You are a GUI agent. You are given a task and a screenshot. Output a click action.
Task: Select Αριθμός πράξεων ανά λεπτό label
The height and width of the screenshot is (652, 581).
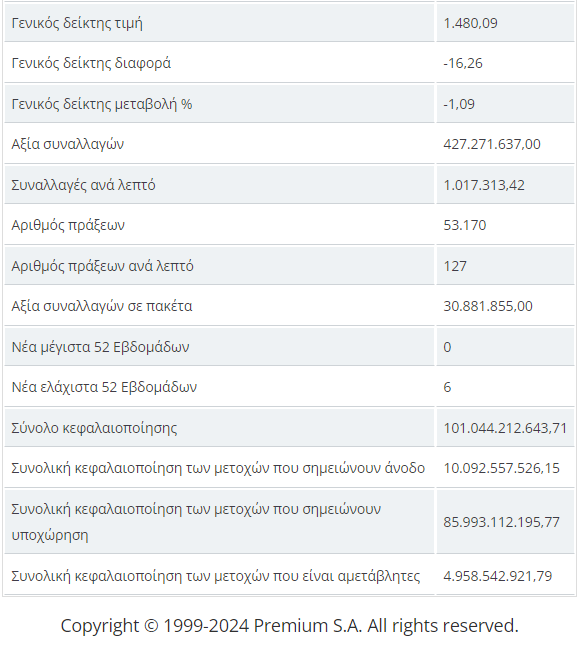(102, 266)
